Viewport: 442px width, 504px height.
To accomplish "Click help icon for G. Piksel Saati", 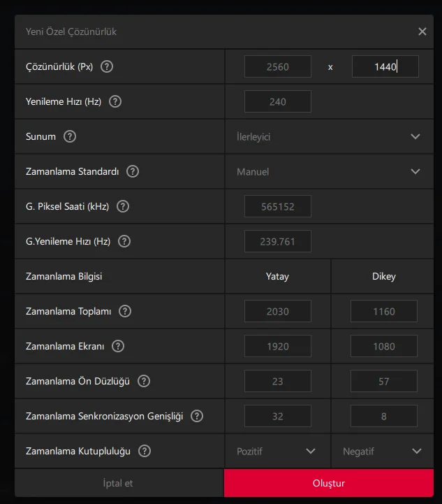I will coord(123,207).
